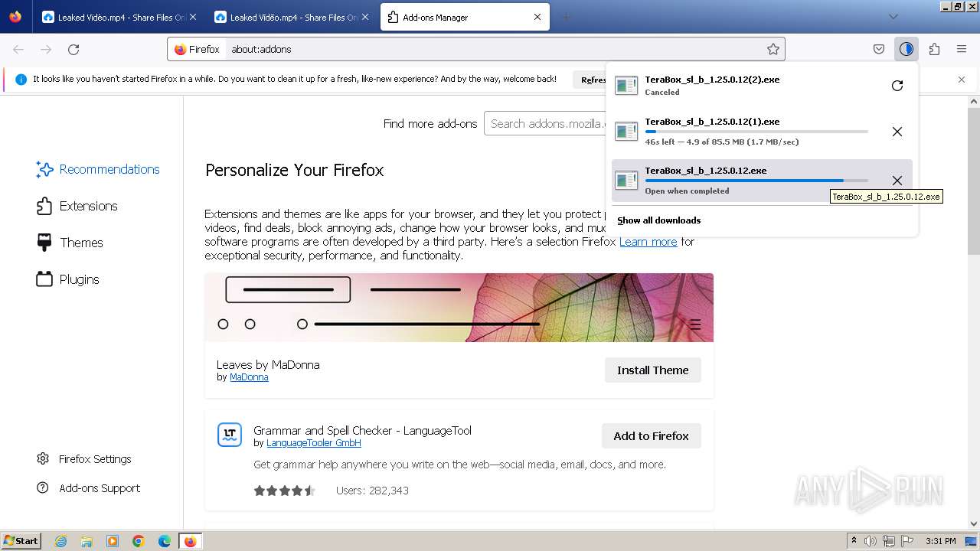This screenshot has width=980, height=551.
Task: Open the Extensions category in sidebar
Action: click(77, 206)
